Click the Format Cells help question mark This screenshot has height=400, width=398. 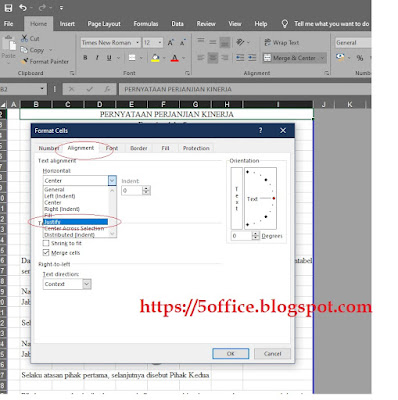click(x=260, y=131)
